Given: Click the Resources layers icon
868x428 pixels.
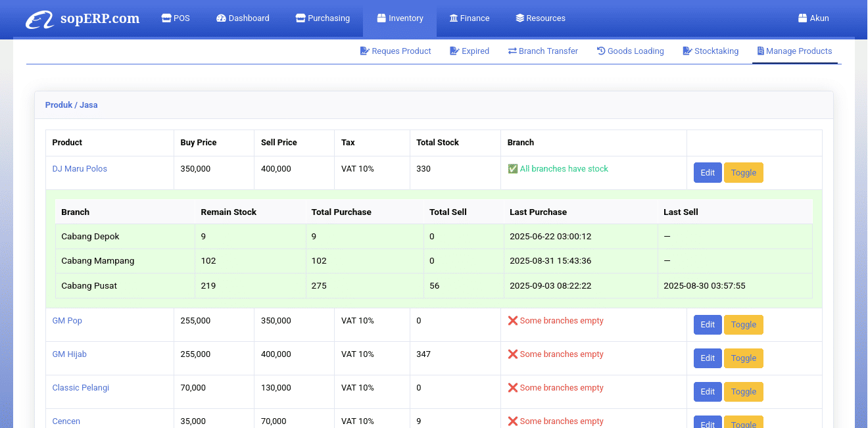Looking at the screenshot, I should 519,18.
